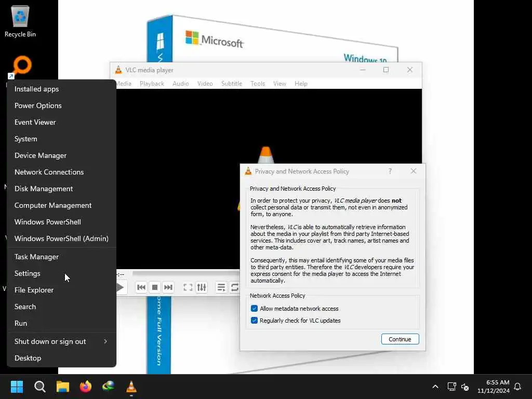532x399 pixels.
Task: Open VLC extended settings (equalizer) icon
Action: [x=202, y=287]
